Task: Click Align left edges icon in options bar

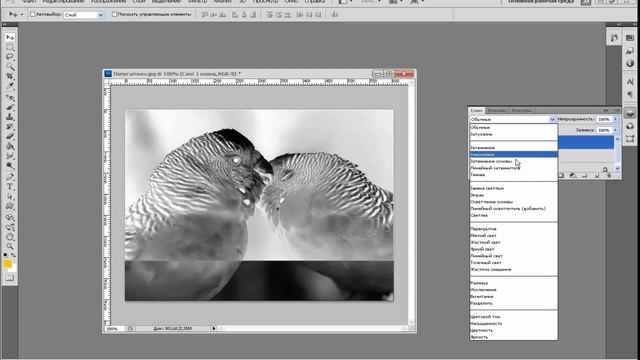Action: [x=235, y=15]
